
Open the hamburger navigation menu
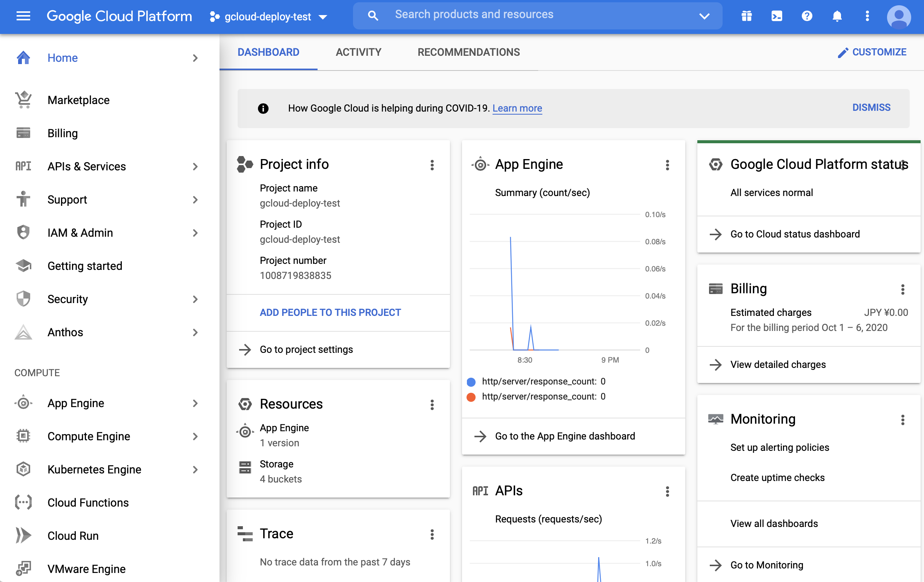point(23,16)
